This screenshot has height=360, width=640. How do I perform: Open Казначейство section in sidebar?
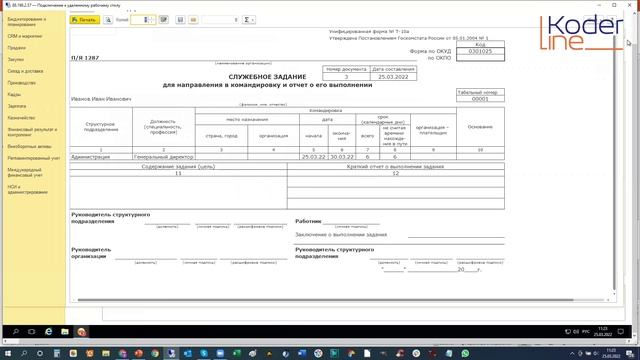[21, 118]
